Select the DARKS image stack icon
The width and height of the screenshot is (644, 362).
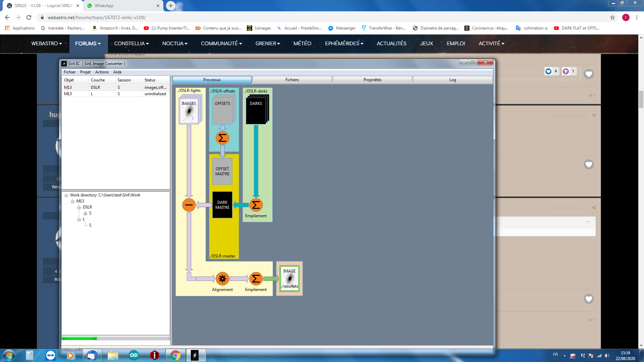coord(257,111)
